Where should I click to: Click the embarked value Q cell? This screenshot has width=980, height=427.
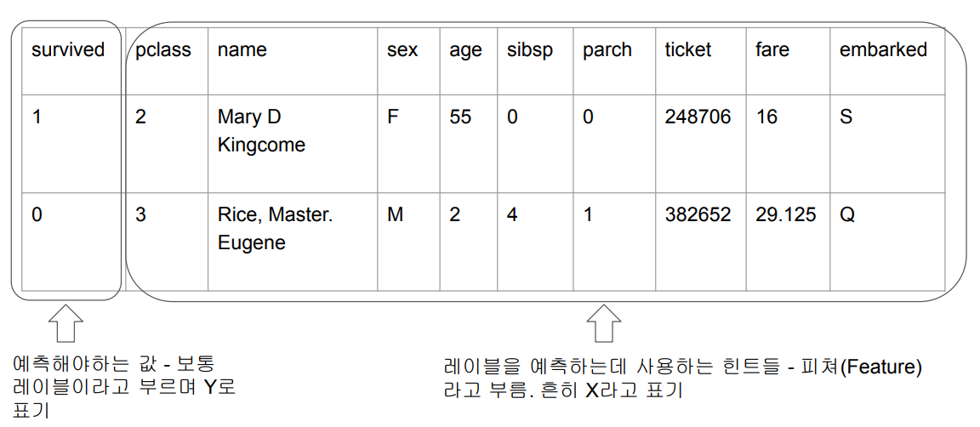coord(846,215)
